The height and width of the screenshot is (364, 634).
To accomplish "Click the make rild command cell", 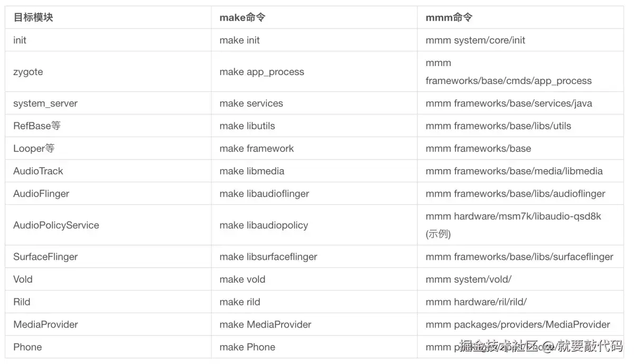I will [240, 302].
